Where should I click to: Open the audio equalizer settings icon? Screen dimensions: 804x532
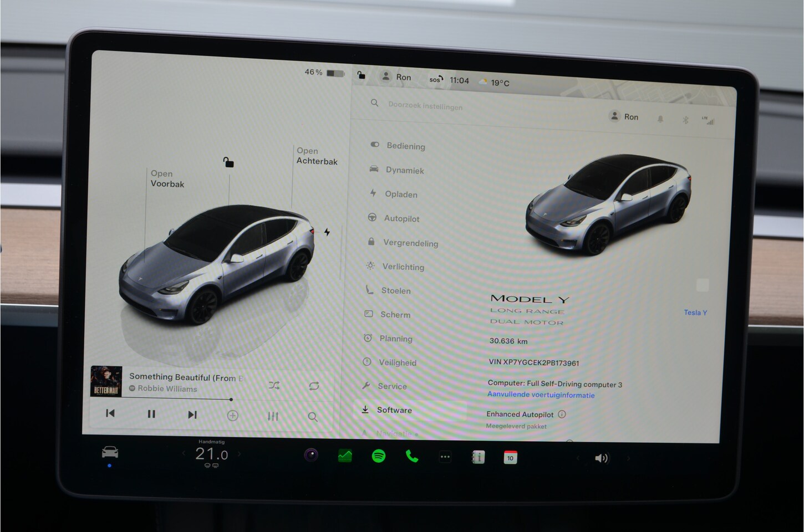[273, 416]
